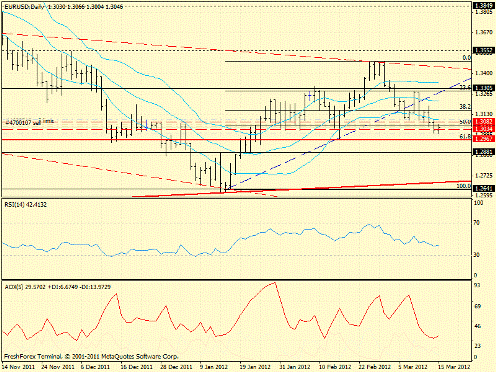The width and height of the screenshot is (496, 372).
Task: Click the Fibonacci 38.2 level label
Action: [465, 107]
